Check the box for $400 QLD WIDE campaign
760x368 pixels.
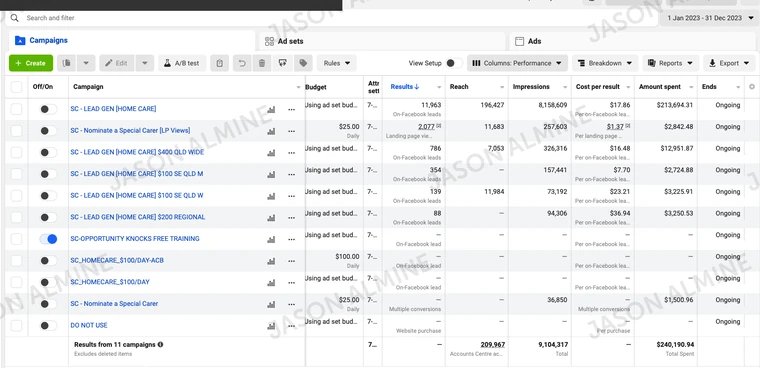click(x=16, y=152)
